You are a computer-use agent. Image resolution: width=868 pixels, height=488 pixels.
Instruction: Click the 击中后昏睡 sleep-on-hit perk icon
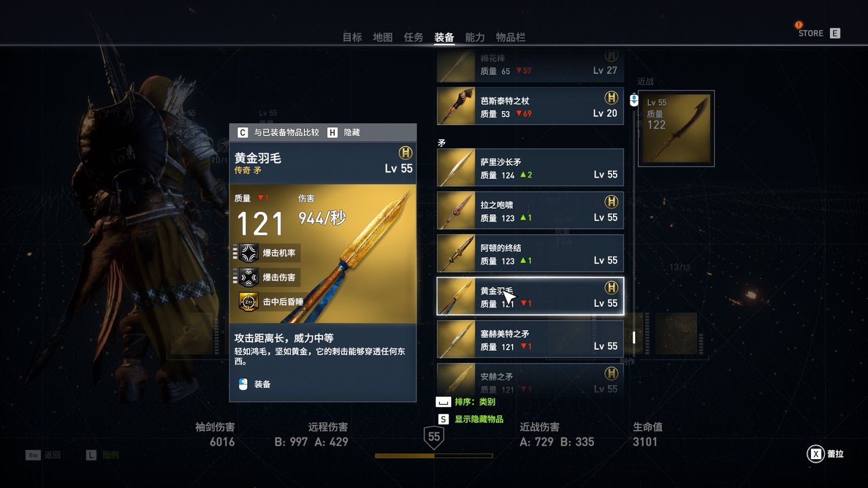pos(248,302)
